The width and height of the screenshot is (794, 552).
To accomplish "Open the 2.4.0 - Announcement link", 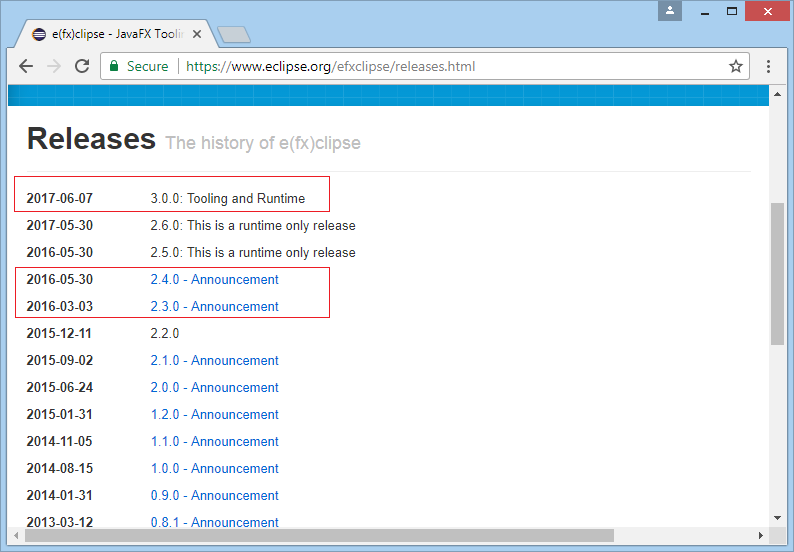I will point(215,280).
